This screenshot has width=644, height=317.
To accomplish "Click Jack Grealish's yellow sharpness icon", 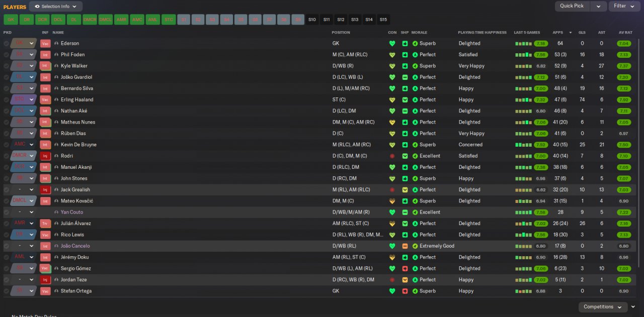I will tap(405, 190).
